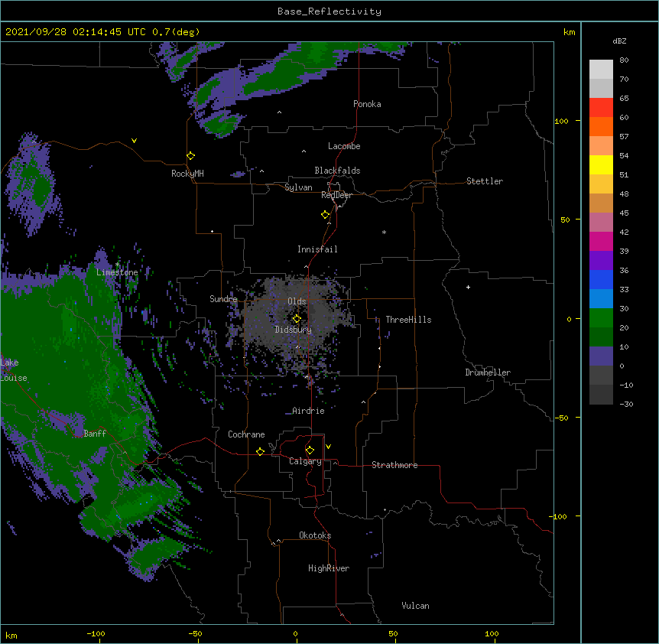659x644 pixels.
Task: Click the -100 tick on bottom axis
Action: coord(96,633)
